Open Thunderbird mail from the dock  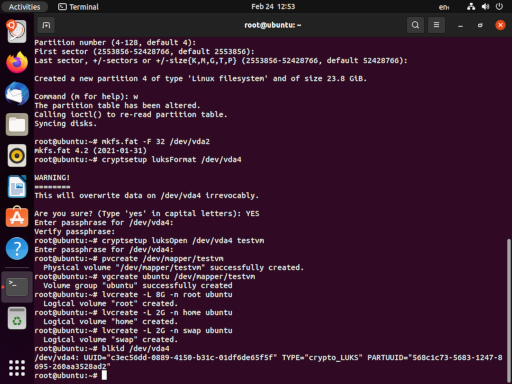[x=17, y=93]
